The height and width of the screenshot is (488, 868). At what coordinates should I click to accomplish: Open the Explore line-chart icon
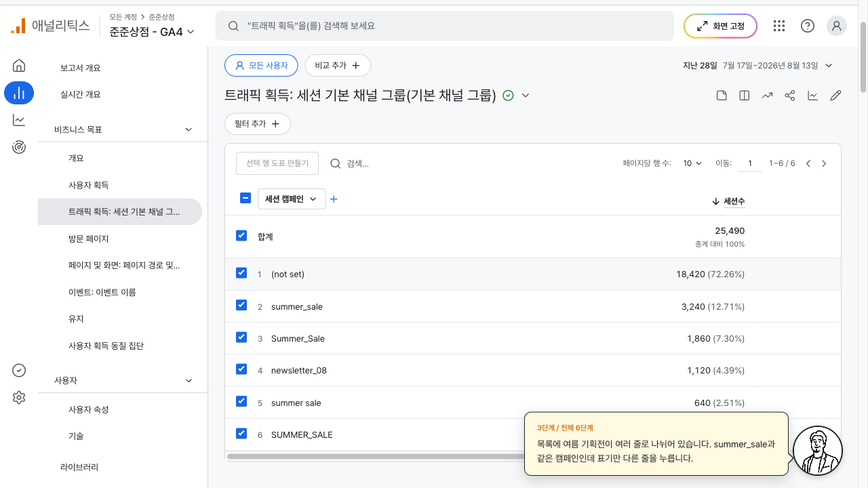click(19, 120)
